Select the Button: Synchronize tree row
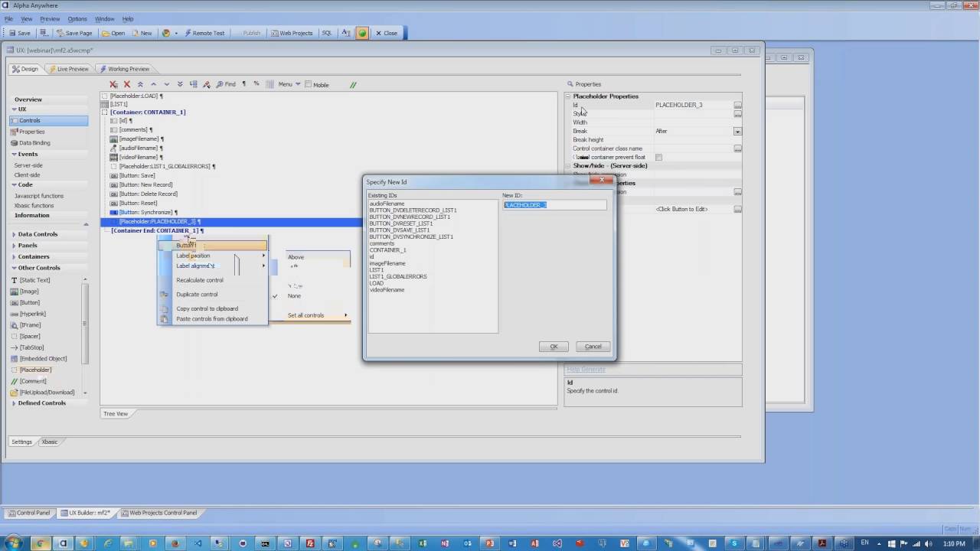 click(144, 212)
